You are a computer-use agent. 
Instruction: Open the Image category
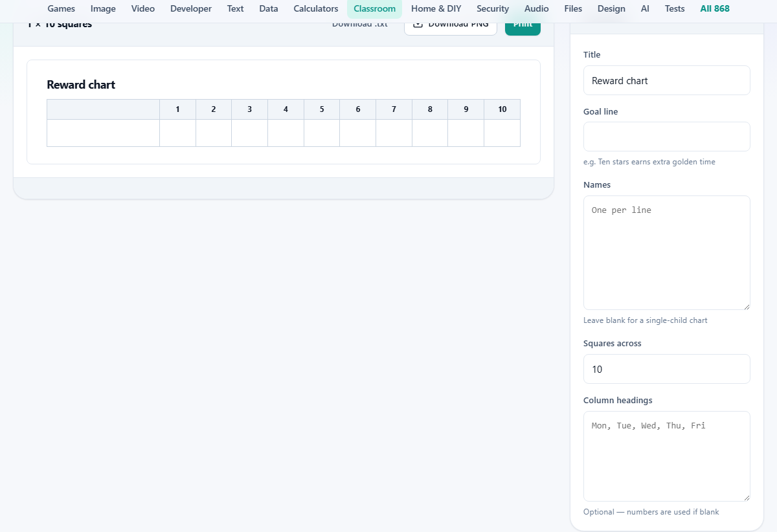(103, 9)
